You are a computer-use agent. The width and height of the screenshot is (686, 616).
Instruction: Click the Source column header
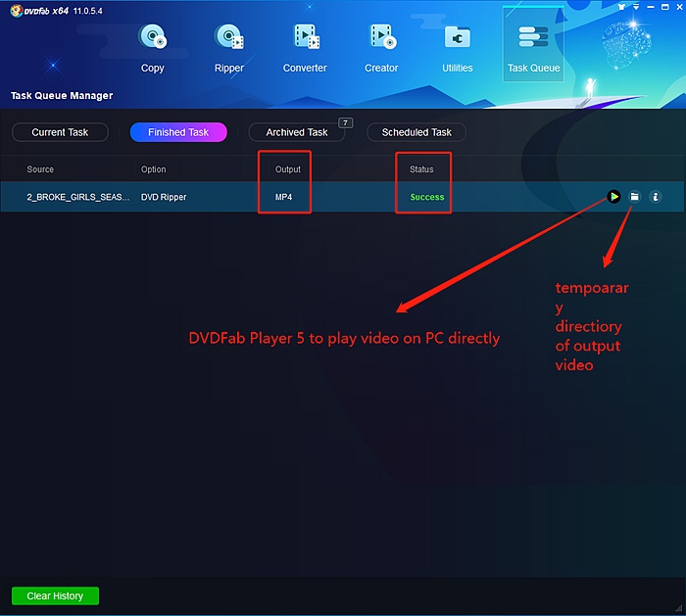(x=40, y=169)
